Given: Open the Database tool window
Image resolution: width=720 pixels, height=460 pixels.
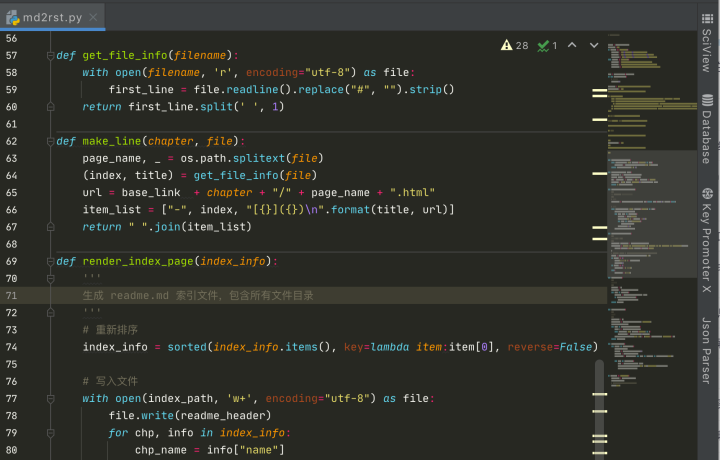Looking at the screenshot, I should click(707, 129).
